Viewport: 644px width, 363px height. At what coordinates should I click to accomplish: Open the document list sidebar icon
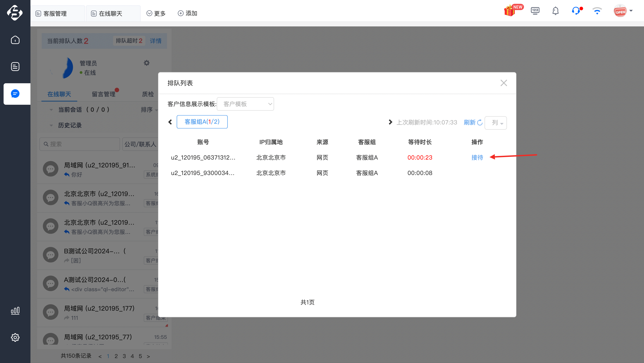15,66
